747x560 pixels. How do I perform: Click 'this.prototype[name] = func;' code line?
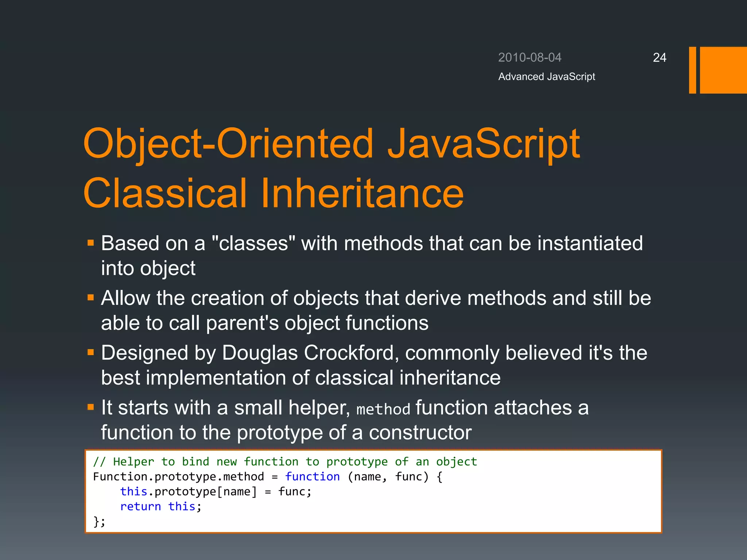(216, 491)
